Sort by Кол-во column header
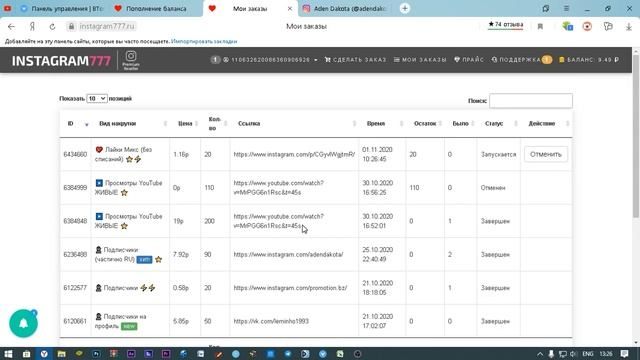 click(x=215, y=124)
